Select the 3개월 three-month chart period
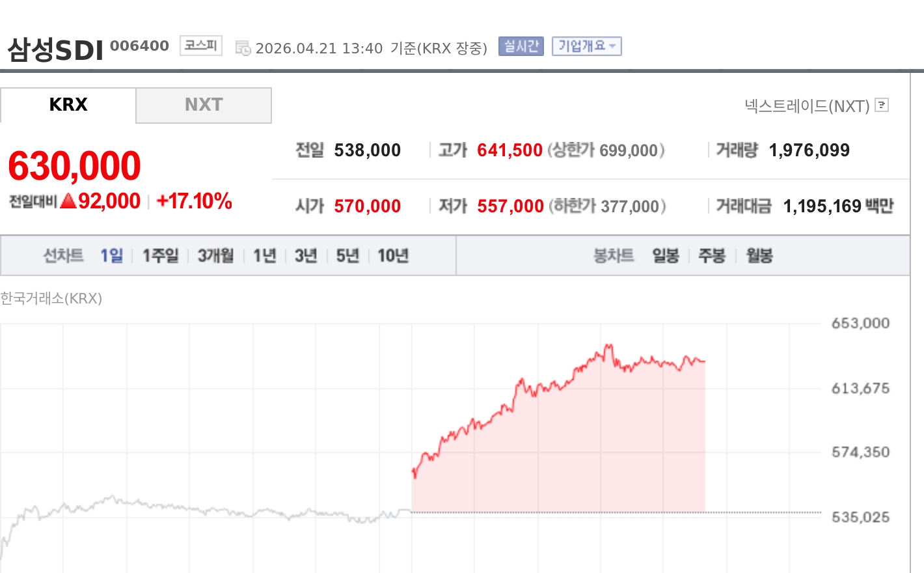This screenshot has width=924, height=573. 215,256
